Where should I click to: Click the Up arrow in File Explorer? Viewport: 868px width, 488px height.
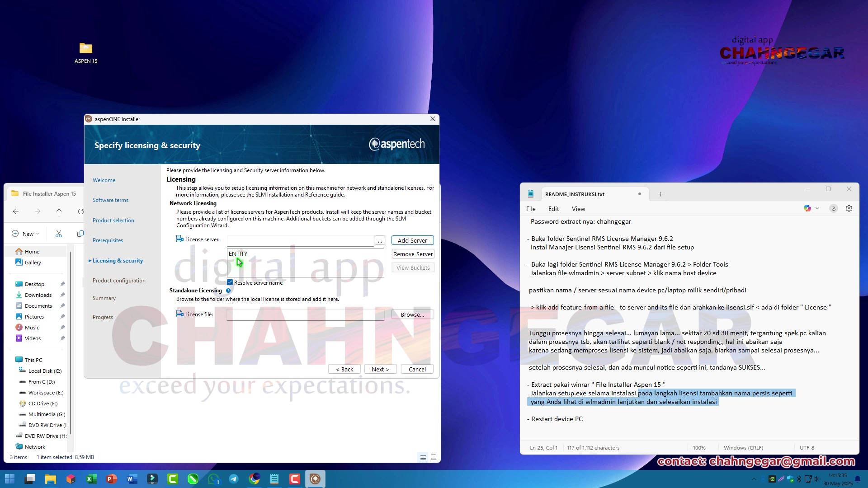[59, 211]
